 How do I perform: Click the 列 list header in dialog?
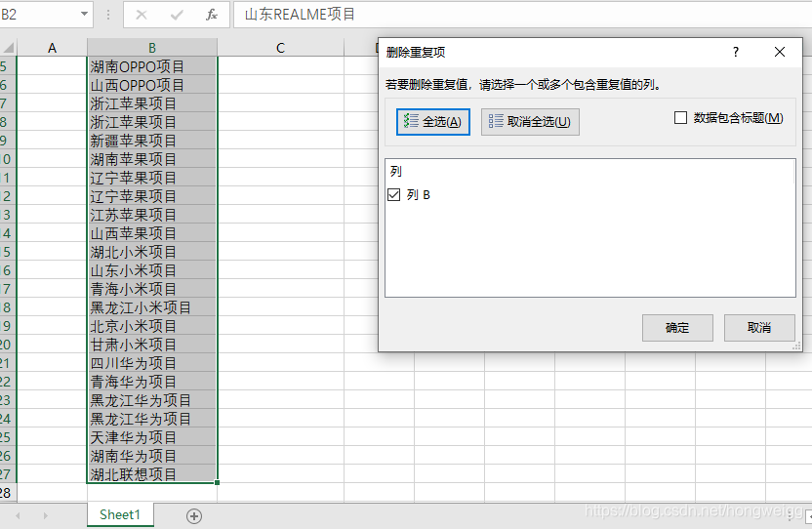click(x=589, y=172)
